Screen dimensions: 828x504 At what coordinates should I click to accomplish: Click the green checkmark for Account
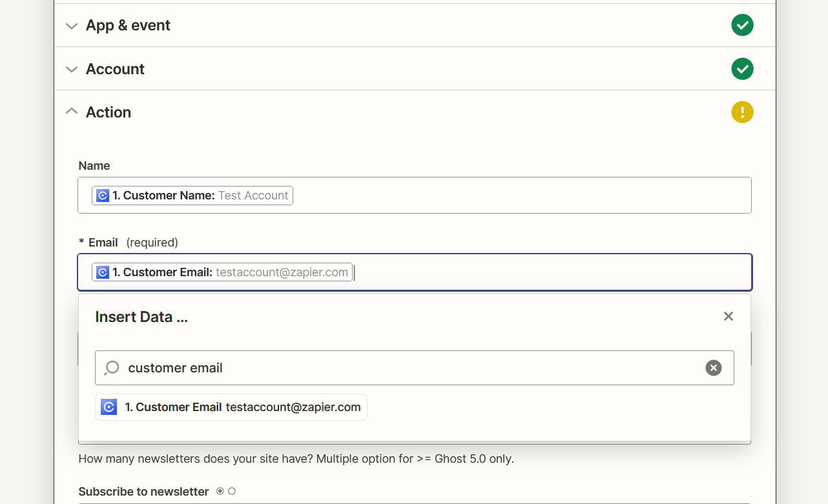tap(742, 69)
